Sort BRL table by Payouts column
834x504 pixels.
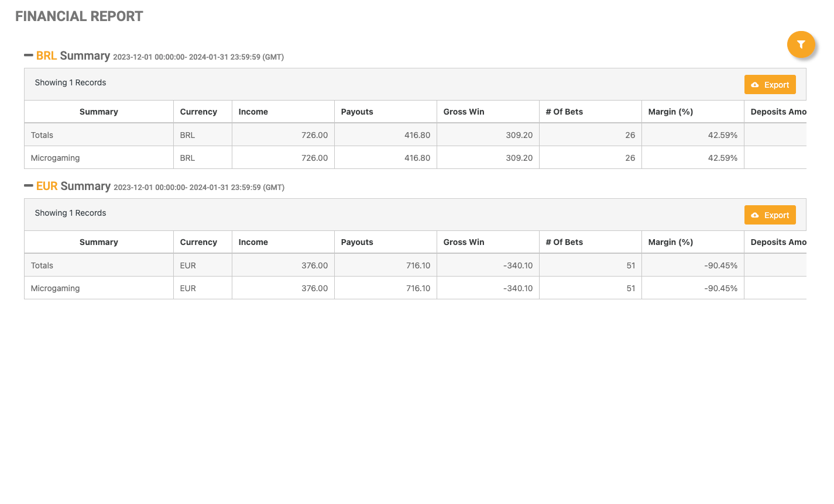point(357,112)
